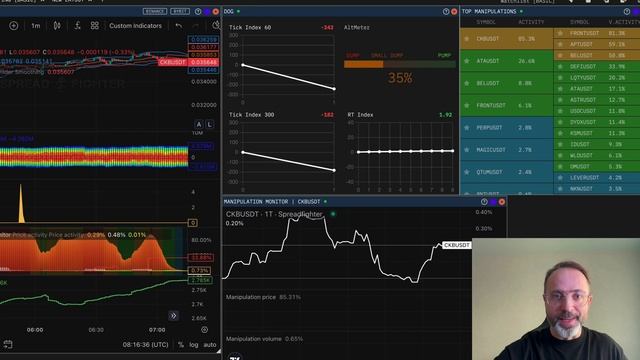This screenshot has width=640, height=360.
Task: Favorite QTUMUSDT star in activity list
Action: (x=467, y=172)
